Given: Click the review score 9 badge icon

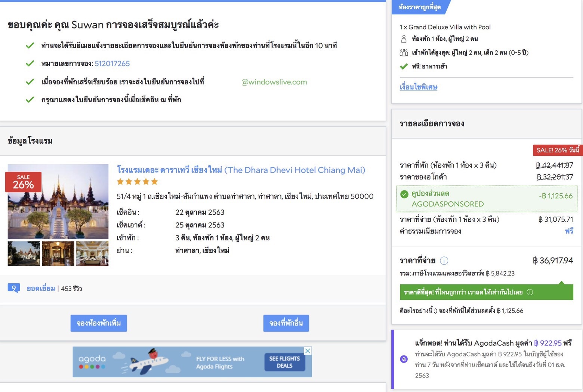Looking at the screenshot, I should (14, 288).
